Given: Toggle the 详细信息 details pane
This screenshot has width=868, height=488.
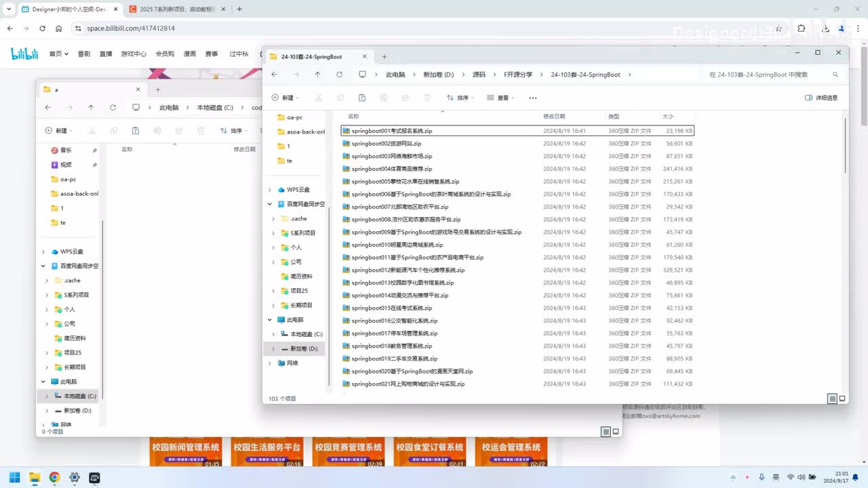Looking at the screenshot, I should [821, 98].
